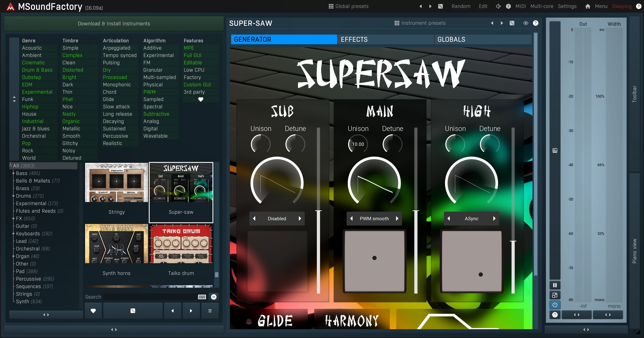
Task: Go to next instrument in browser
Action: (191, 311)
